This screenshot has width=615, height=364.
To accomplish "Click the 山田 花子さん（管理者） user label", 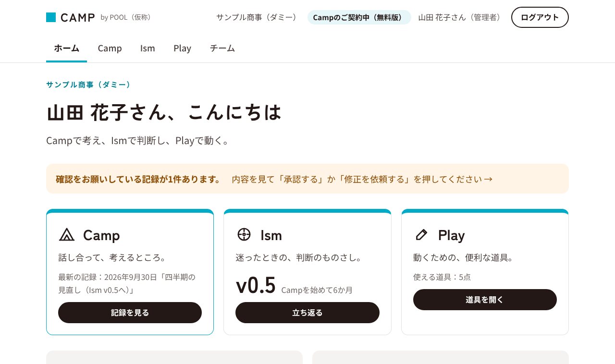I will click(461, 17).
